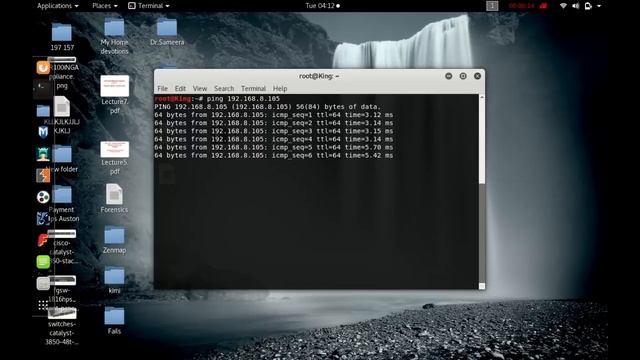Click the icmp_seq=6 time=5.42 ms line
The height and width of the screenshot is (360, 640).
[273, 156]
